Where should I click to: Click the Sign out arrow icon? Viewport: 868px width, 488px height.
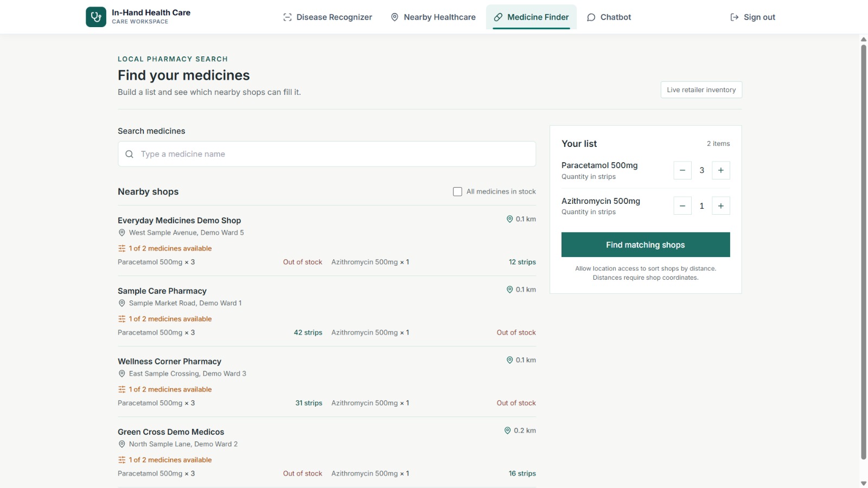[x=735, y=17]
